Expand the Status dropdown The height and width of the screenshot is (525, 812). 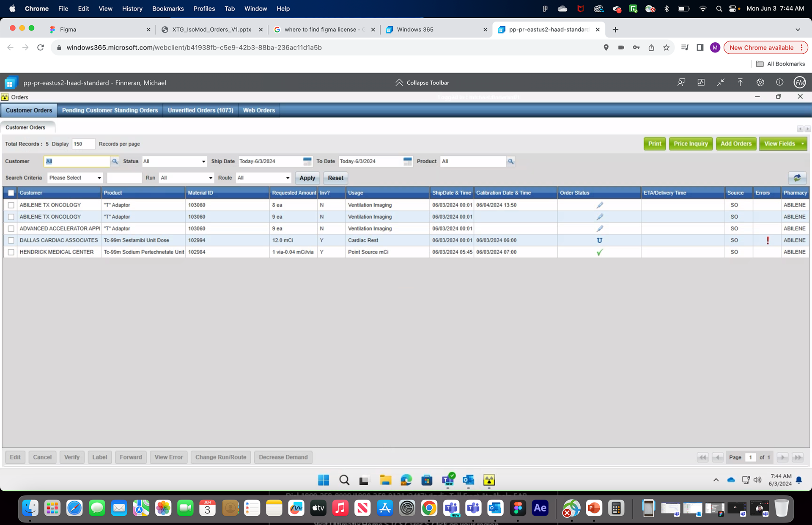203,161
